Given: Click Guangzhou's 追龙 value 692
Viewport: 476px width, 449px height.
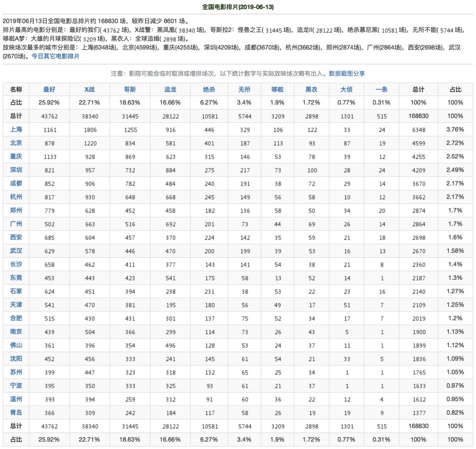Looking at the screenshot, I should (170, 224).
